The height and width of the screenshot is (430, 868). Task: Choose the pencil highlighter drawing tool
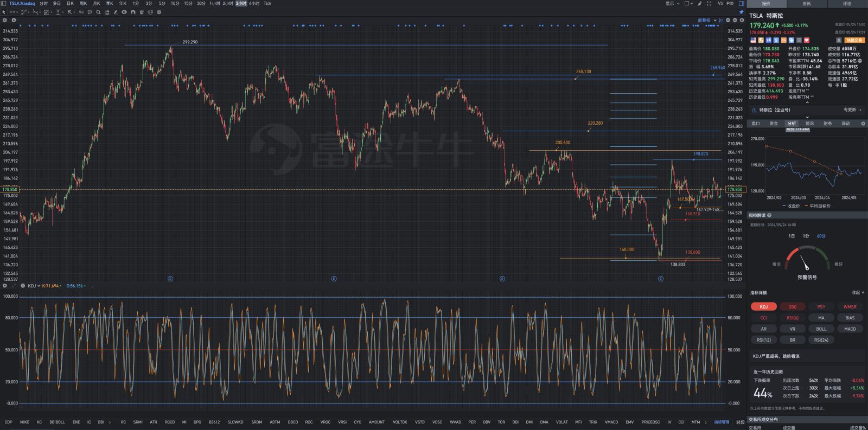[x=116, y=12]
